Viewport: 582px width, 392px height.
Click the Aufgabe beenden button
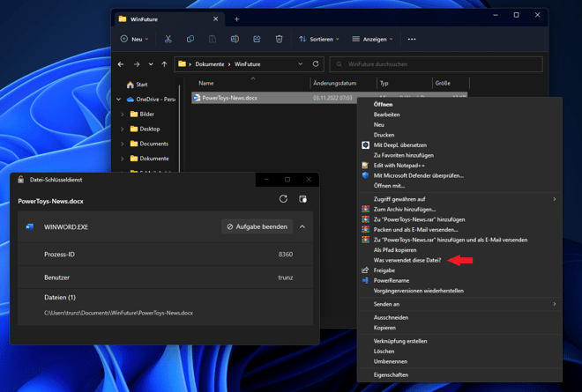tap(257, 226)
